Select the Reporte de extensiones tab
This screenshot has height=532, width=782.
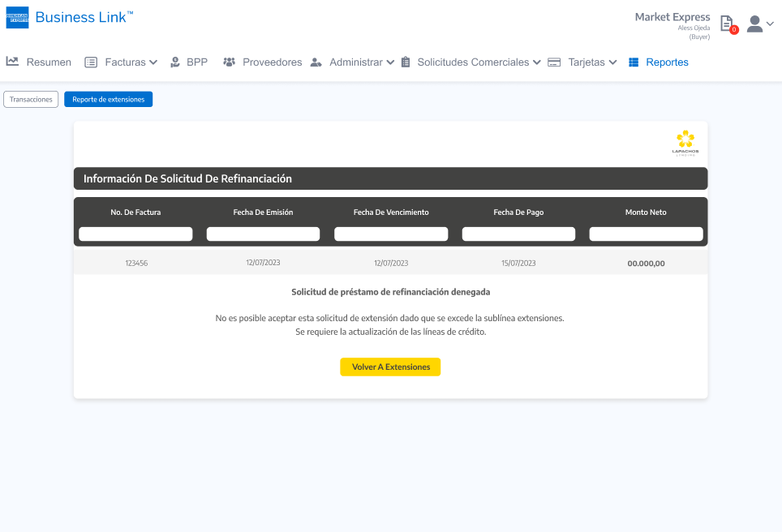[108, 99]
